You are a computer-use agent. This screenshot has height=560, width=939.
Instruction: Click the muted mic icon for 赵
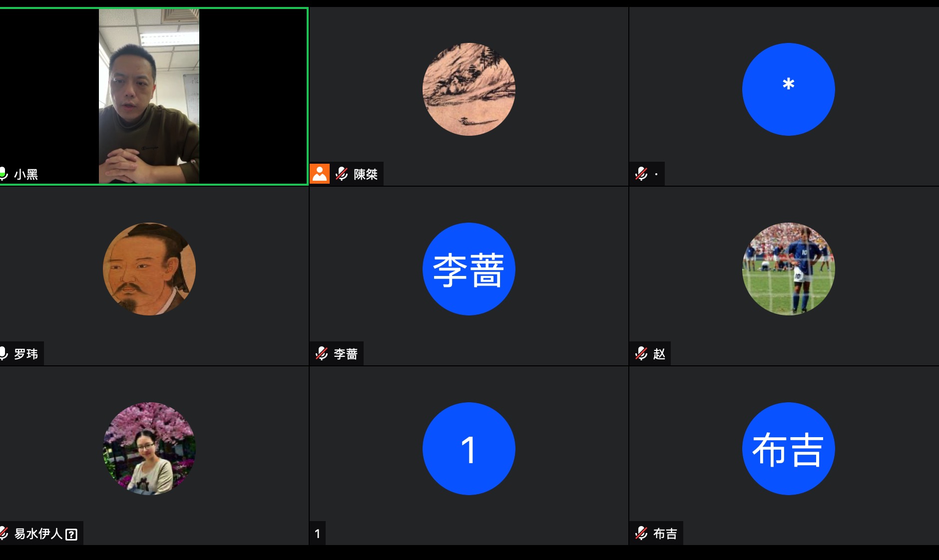point(641,353)
